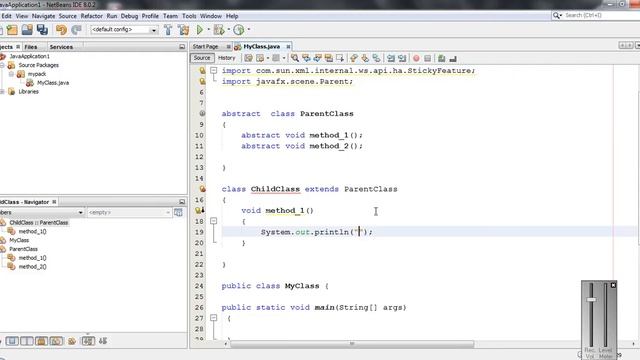This screenshot has height=360, width=640.
Task: Click the volume slider handle in overlay
Action: pos(591,300)
